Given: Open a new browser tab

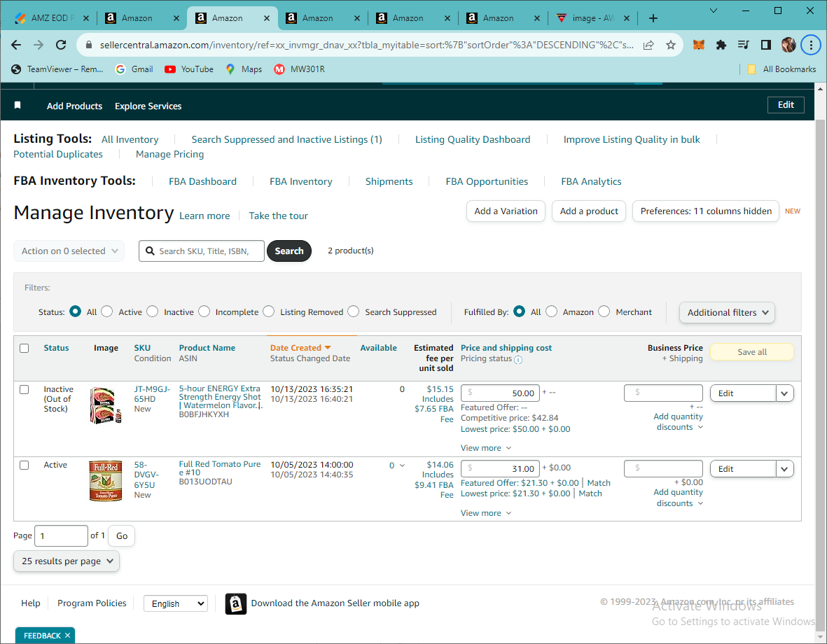Looking at the screenshot, I should [x=653, y=18].
